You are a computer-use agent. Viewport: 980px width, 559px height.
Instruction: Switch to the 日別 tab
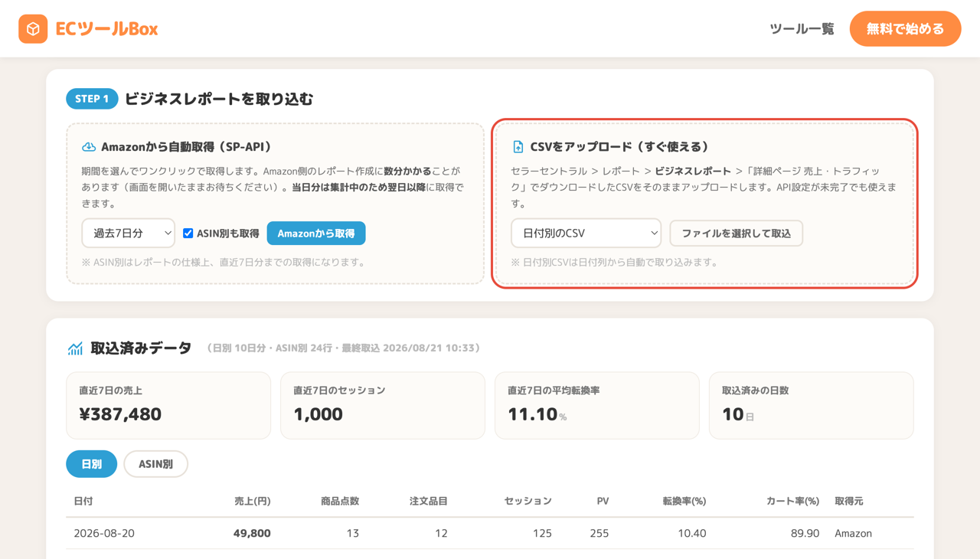(x=92, y=464)
